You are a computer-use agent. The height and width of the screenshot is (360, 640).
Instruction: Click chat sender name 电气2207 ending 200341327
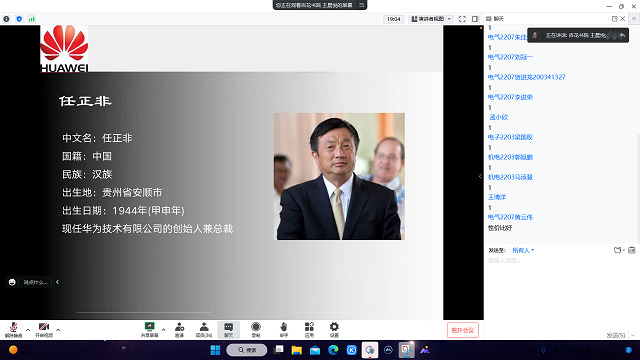coord(527,77)
